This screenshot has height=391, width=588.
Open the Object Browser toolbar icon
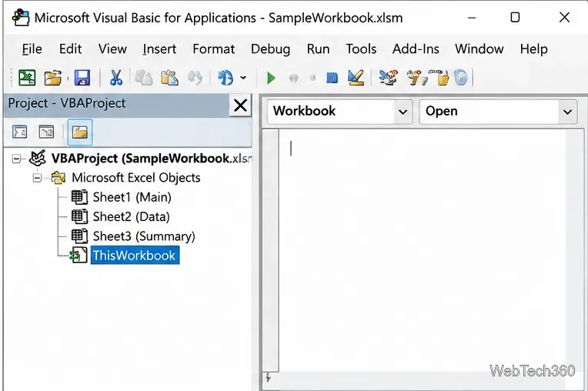point(439,78)
